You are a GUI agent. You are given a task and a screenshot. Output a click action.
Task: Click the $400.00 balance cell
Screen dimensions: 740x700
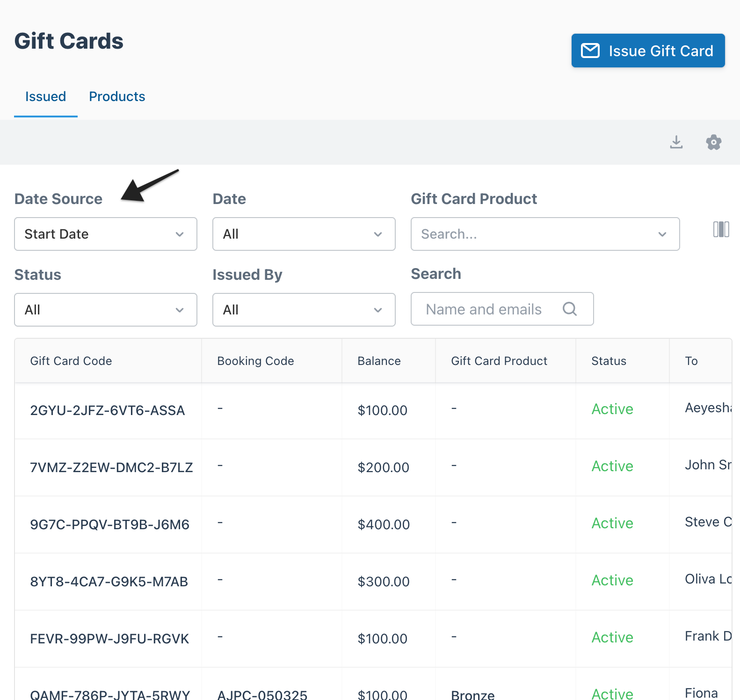pyautogui.click(x=384, y=525)
